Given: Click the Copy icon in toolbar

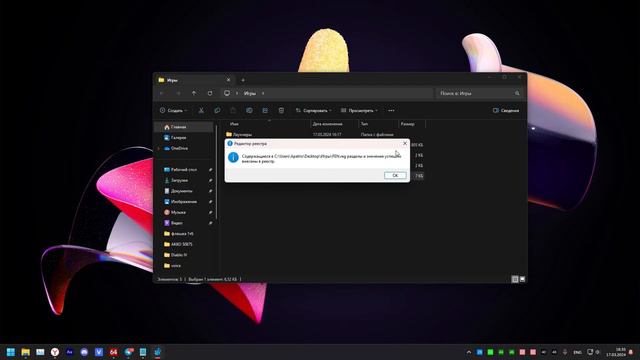Looking at the screenshot, I should [217, 110].
